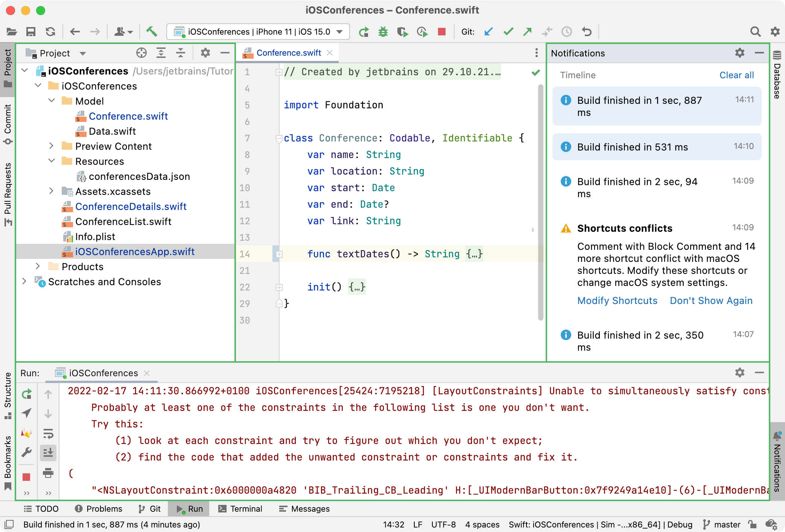The width and height of the screenshot is (785, 532).
Task: Click the Run app icon in the toolbar
Action: (364, 32)
